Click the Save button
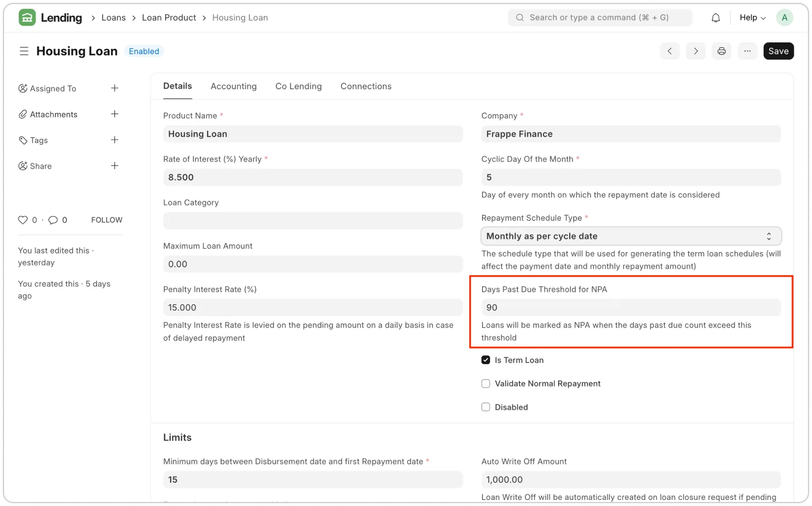Screen dimensions: 812x506 tap(778, 51)
